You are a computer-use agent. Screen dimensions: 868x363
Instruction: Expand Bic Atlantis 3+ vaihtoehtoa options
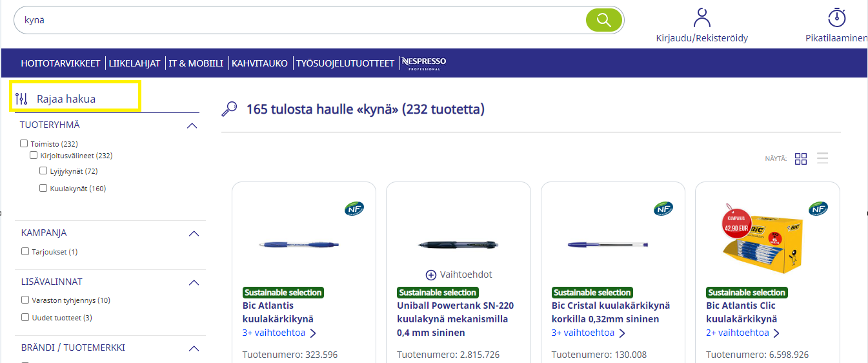point(279,333)
